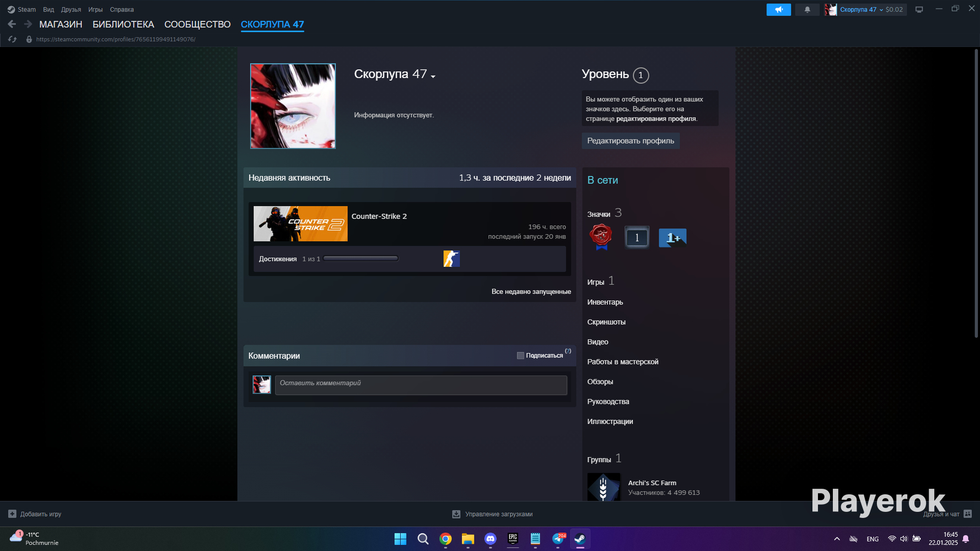The image size is (980, 551).
Task: Click the page vertical scrollbar
Action: 976,193
